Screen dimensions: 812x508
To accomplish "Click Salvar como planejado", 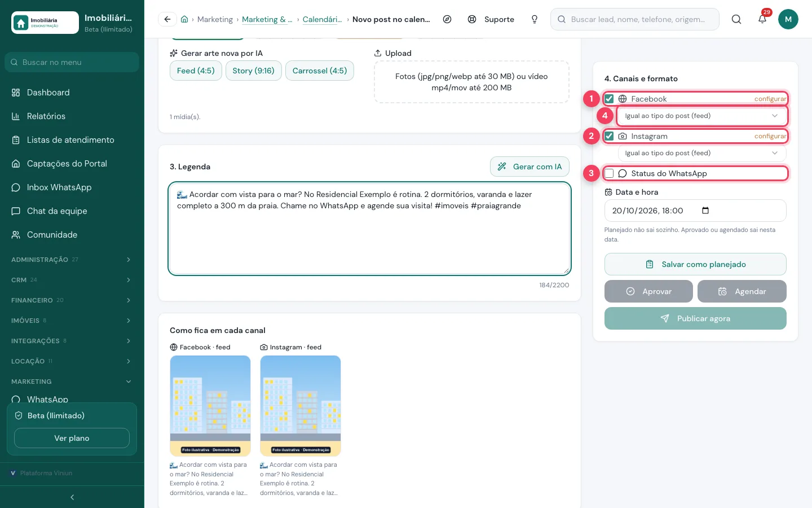I will point(695,264).
